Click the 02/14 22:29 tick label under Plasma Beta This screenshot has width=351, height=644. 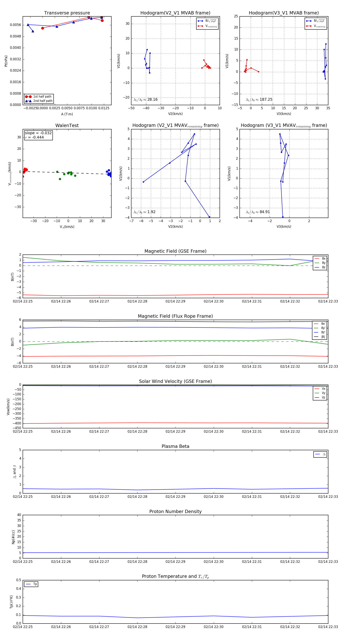[175, 496]
